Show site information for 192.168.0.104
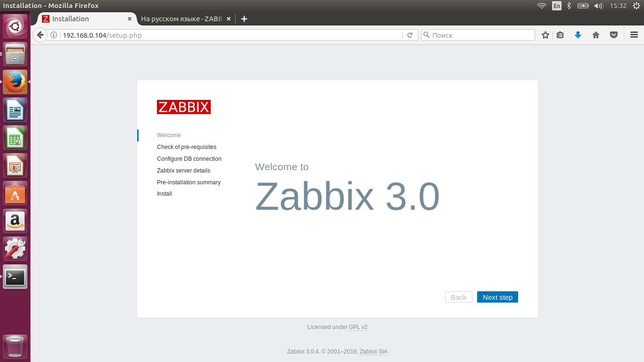644x362 pixels. point(54,35)
